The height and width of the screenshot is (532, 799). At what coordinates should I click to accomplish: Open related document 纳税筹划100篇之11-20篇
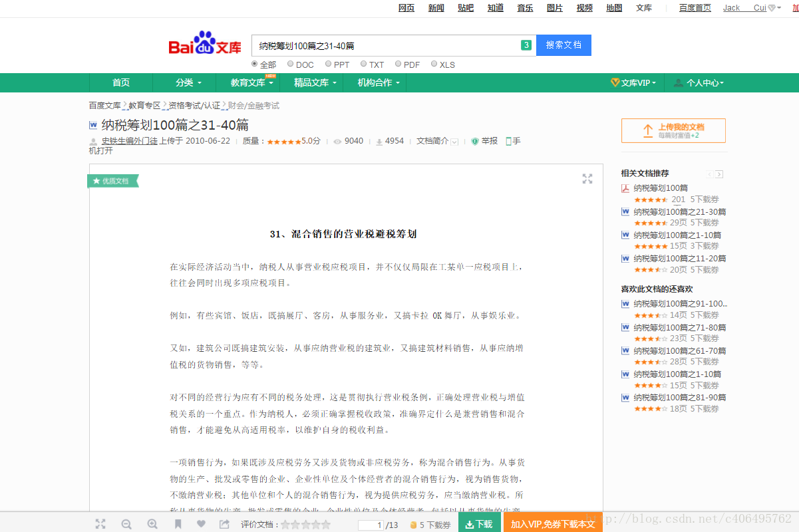(x=679, y=258)
